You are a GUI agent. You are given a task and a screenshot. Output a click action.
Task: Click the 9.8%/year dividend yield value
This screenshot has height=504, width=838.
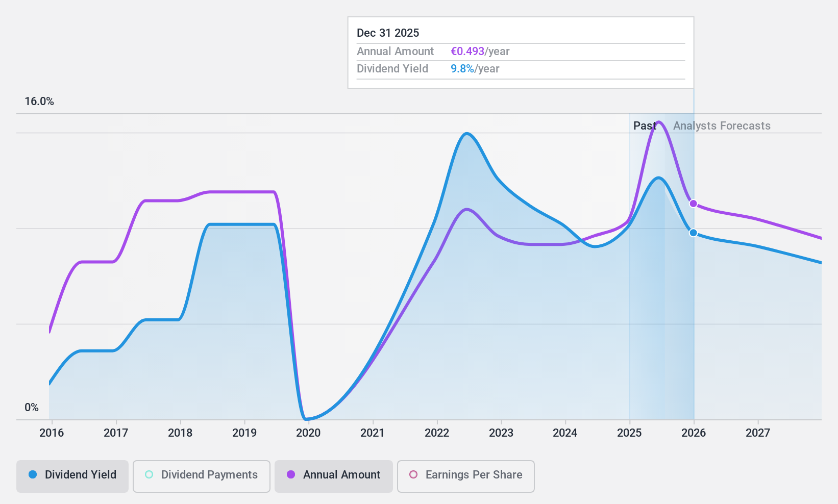click(x=475, y=69)
